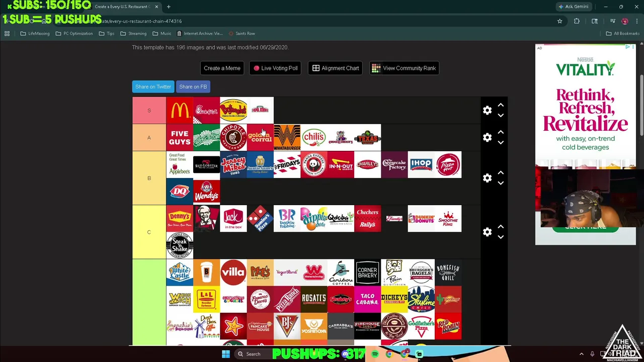Click the KFC Colonel logo

click(x=206, y=219)
